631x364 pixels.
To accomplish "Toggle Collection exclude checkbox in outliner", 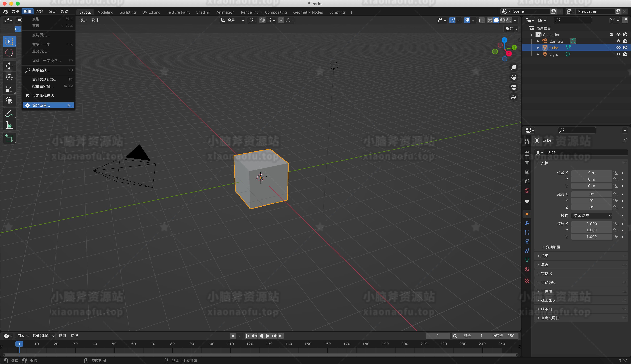I will (x=611, y=34).
